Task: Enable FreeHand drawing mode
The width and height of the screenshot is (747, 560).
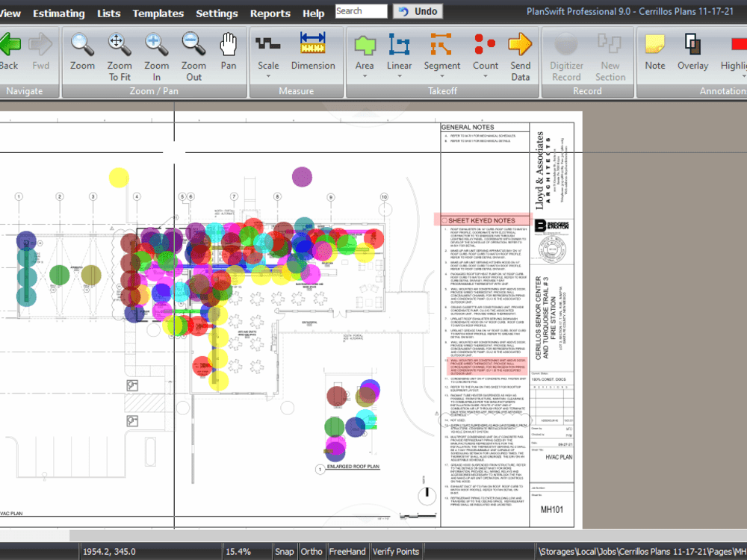Action: 347,551
